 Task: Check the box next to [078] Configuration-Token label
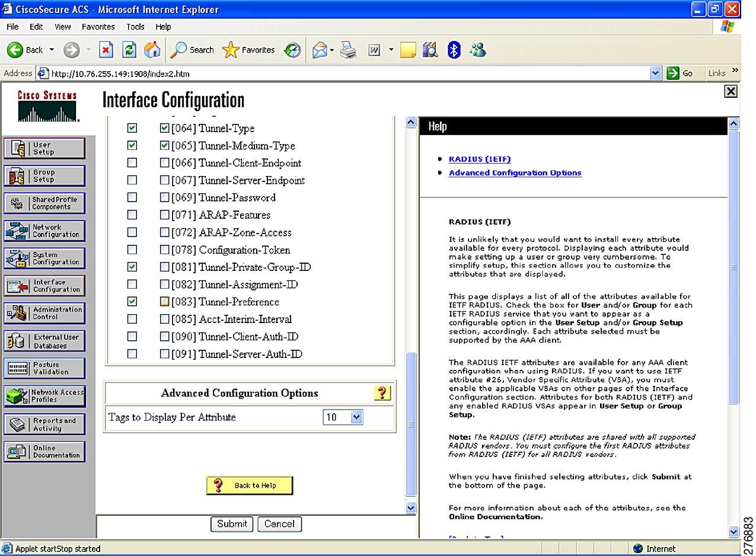pos(165,250)
